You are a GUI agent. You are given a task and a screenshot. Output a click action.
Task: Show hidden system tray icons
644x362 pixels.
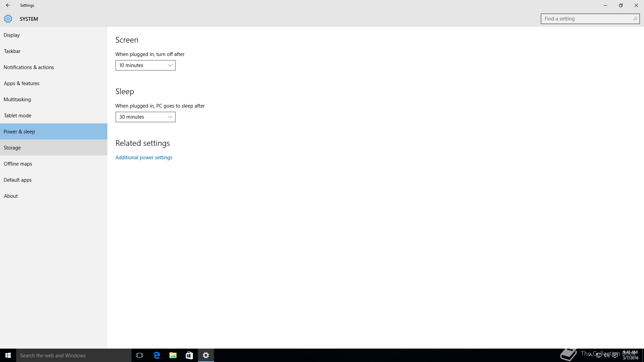point(590,355)
